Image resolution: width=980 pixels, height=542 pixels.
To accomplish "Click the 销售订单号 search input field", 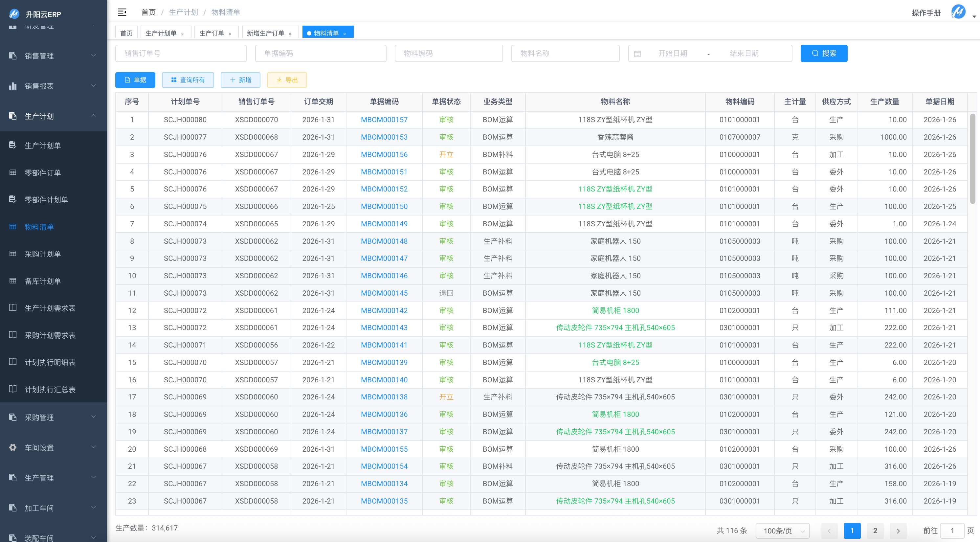I will click(181, 53).
